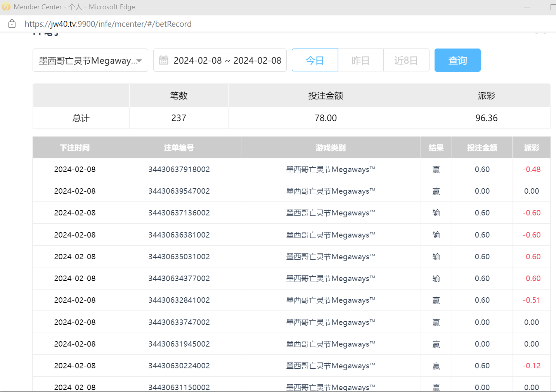Click order number 34430631945002
The height and width of the screenshot is (392, 556).
(179, 344)
